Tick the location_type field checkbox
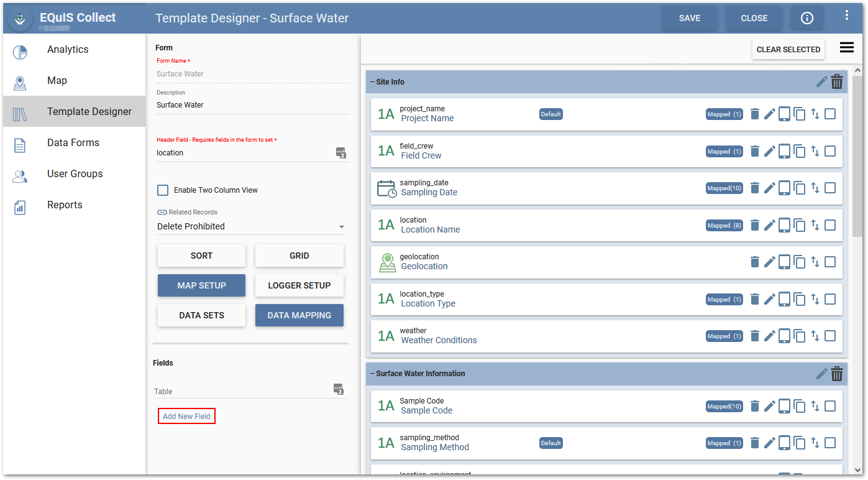Screen dimensions: 868x480 tap(830, 299)
